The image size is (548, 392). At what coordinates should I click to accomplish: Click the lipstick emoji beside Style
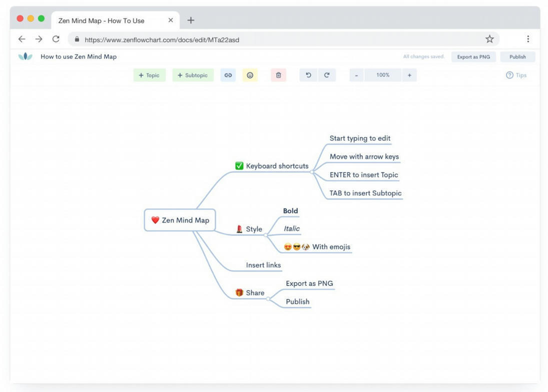tap(239, 229)
